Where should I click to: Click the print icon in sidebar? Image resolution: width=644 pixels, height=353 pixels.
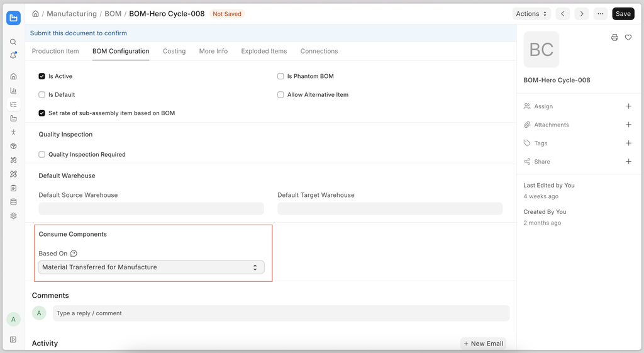(614, 38)
